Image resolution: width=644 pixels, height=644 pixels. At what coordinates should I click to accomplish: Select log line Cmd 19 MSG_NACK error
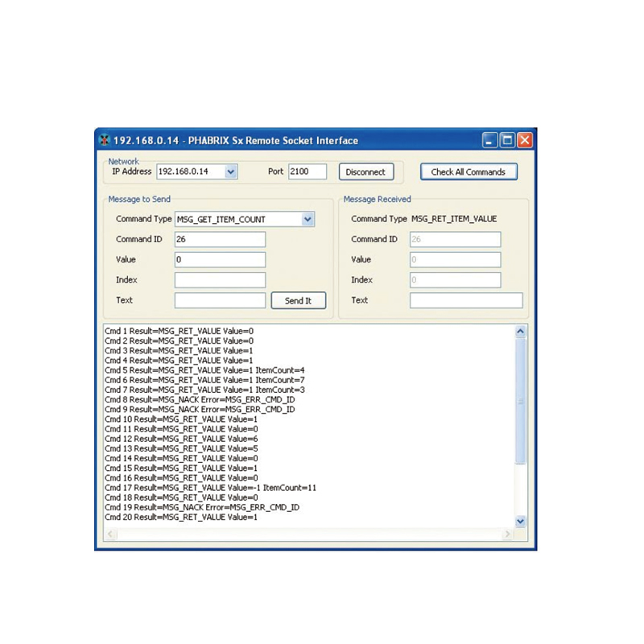pyautogui.click(x=202, y=508)
